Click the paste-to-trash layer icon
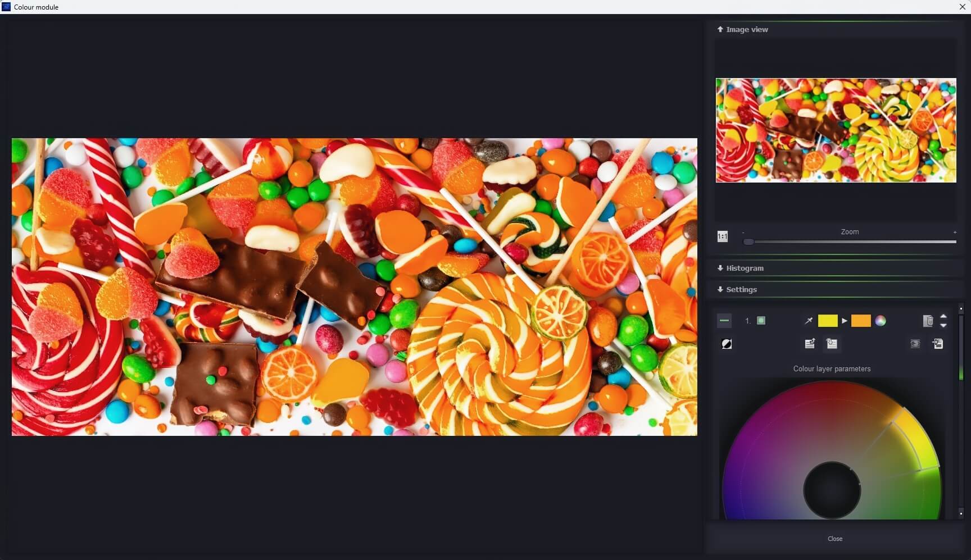The height and width of the screenshot is (560, 971). tap(928, 321)
